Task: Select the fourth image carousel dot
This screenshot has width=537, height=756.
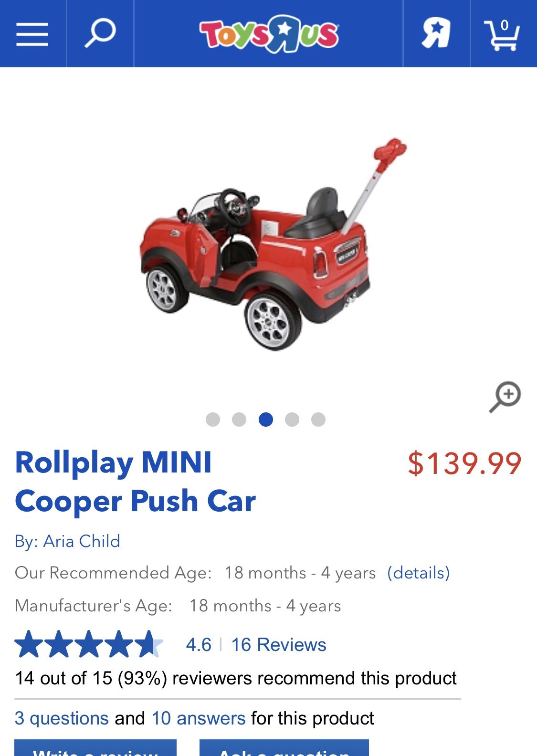Action: (x=292, y=420)
